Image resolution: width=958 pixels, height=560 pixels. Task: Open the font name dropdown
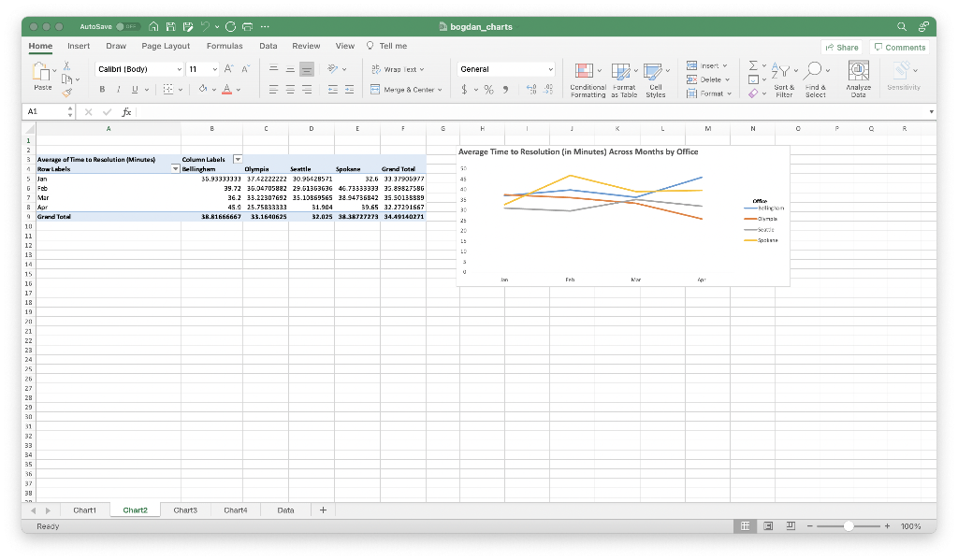[x=179, y=69]
